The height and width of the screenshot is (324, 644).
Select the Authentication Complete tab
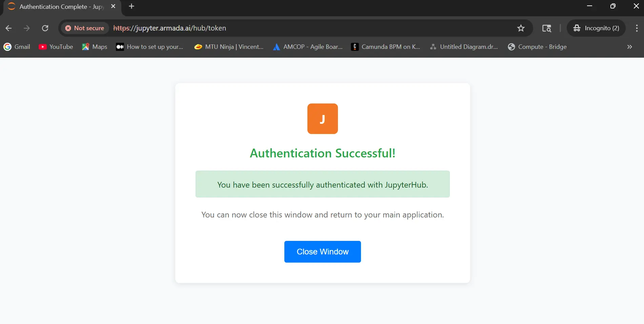(x=61, y=7)
